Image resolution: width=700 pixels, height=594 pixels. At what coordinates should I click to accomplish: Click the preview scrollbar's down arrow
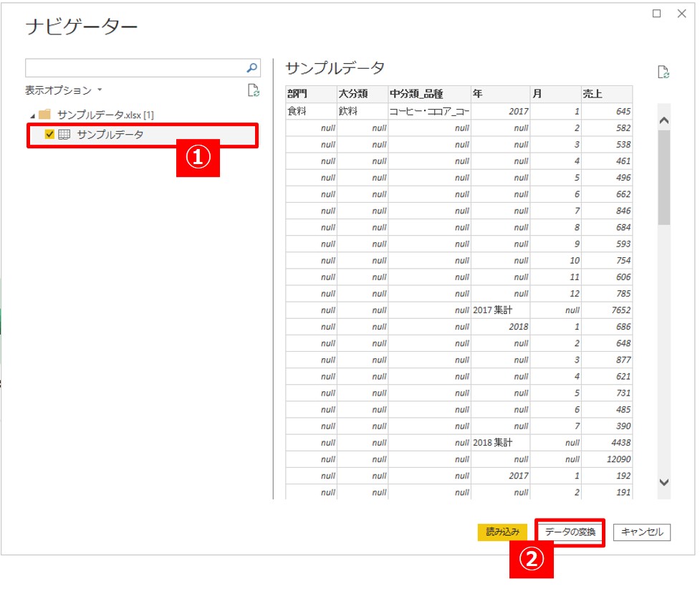tap(663, 482)
